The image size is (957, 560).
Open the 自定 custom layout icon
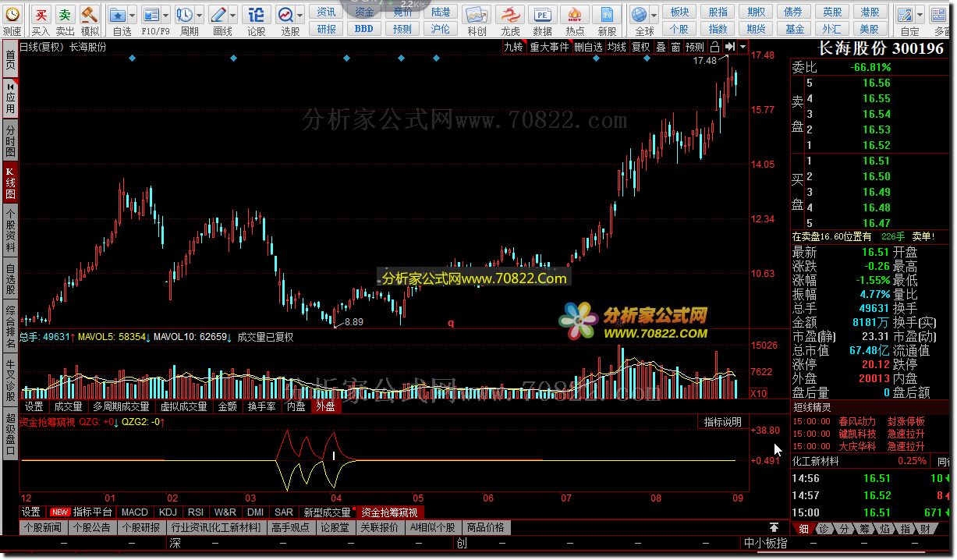click(904, 14)
